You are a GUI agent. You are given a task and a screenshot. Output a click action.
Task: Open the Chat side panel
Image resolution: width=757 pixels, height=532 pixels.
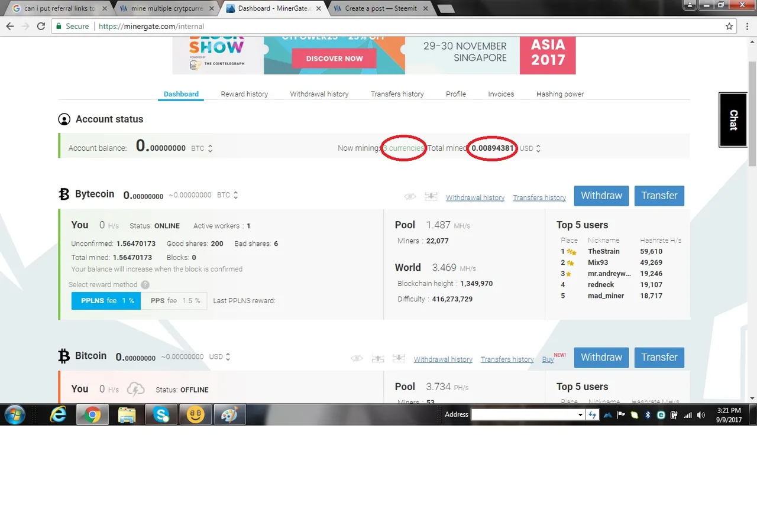click(733, 120)
